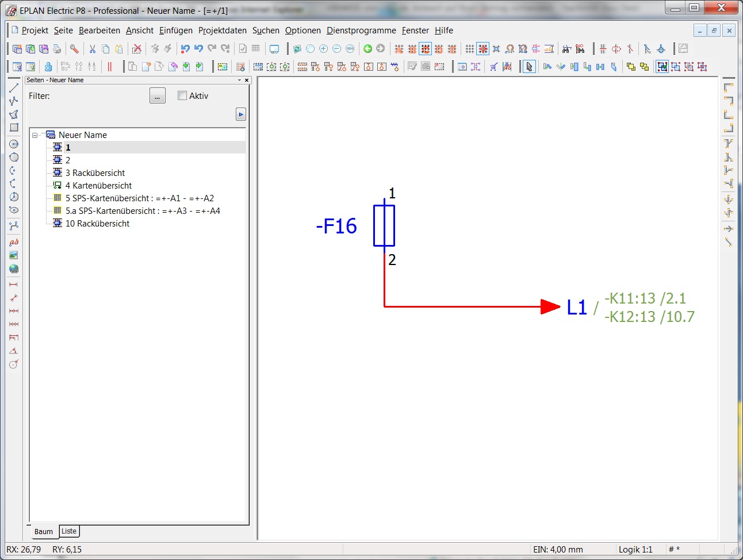Insert text with the ab tool
Screen dimensions: 743x560
pos(14,242)
